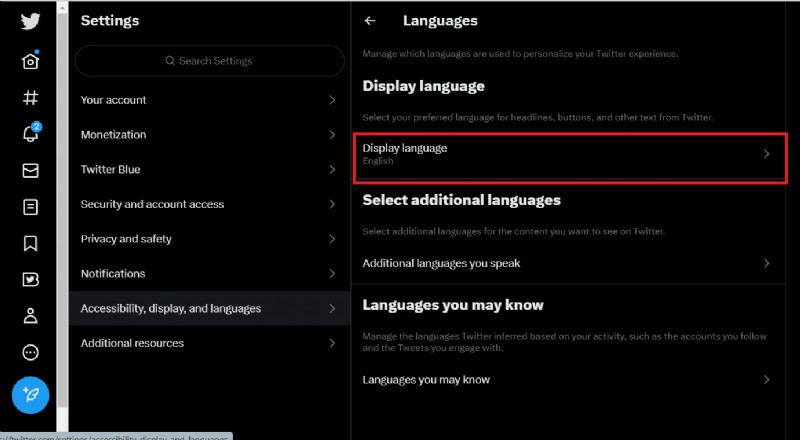Compose a new Tweet with feather button

tap(30, 395)
